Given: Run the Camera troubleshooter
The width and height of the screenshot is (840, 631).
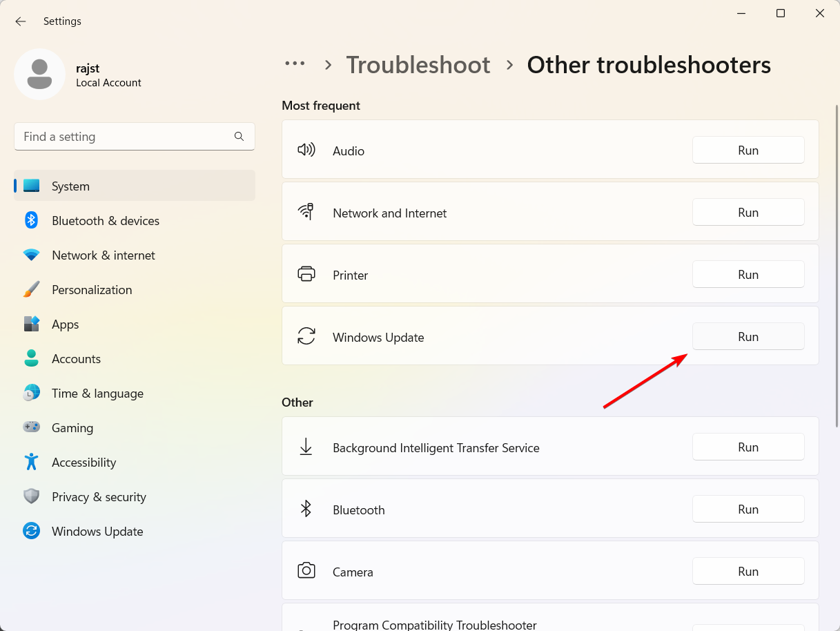Looking at the screenshot, I should pyautogui.click(x=748, y=571).
